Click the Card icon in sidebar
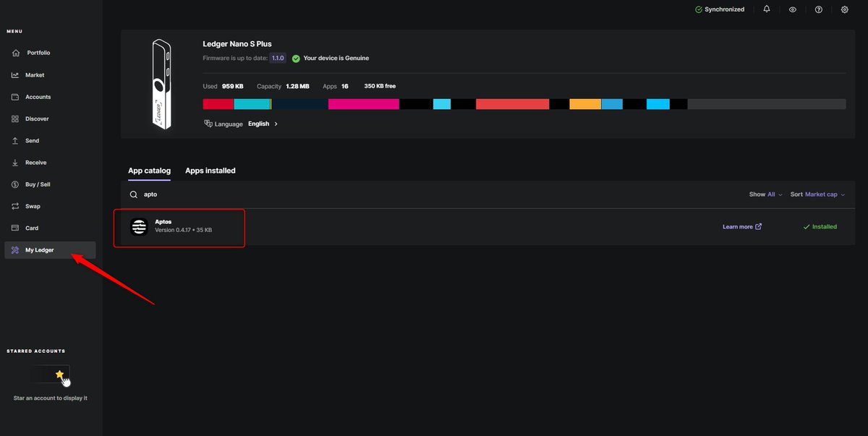The width and height of the screenshot is (868, 436). (16, 228)
